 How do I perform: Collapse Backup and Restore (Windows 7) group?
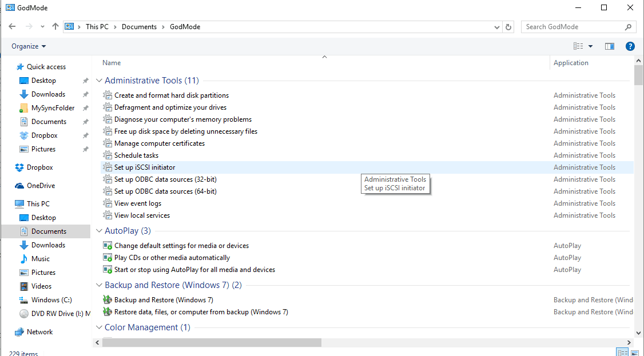(x=99, y=285)
